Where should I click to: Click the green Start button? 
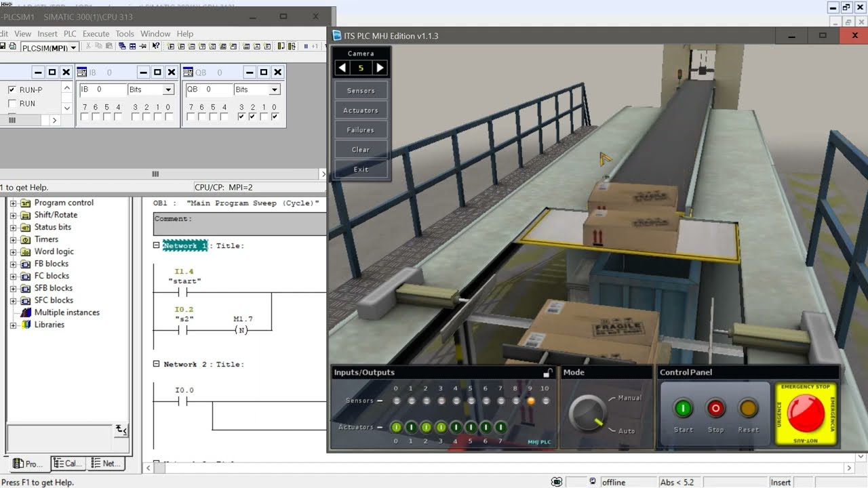[x=683, y=408]
